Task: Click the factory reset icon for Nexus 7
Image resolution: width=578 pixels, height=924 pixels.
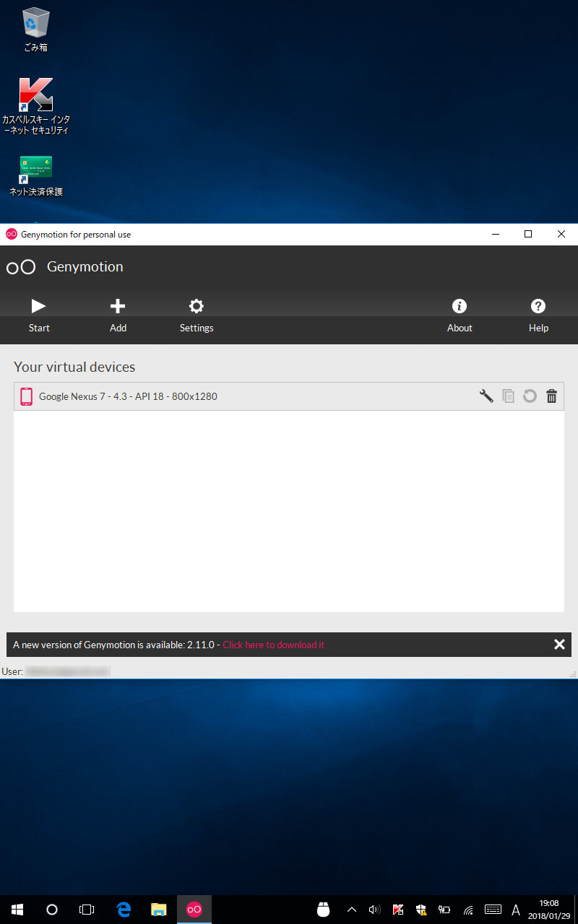Action: coord(530,396)
